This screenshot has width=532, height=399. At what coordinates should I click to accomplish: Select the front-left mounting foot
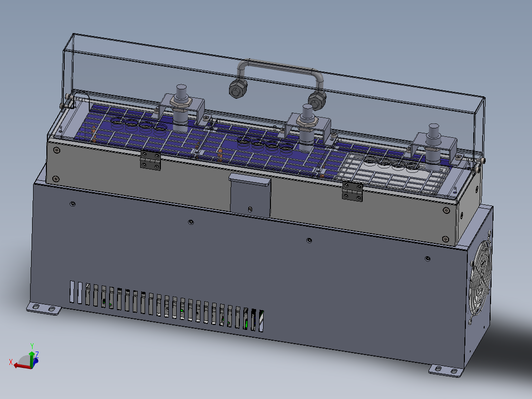[44, 308]
